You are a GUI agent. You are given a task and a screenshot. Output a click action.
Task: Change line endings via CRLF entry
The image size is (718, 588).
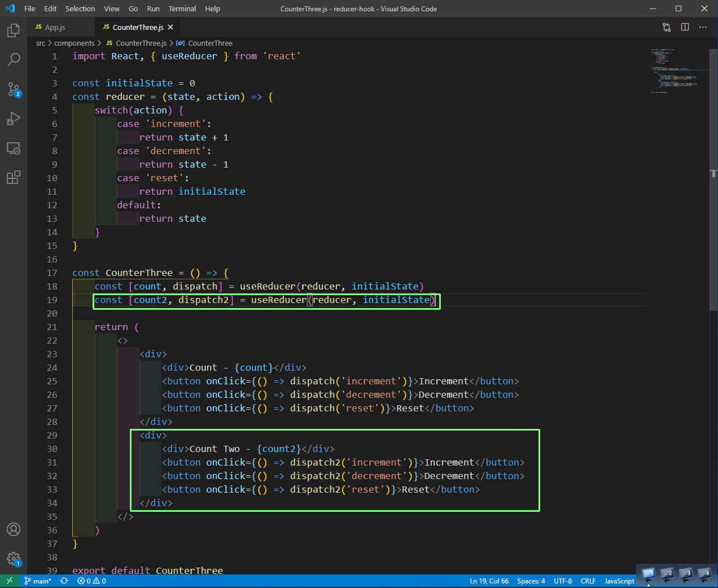[x=588, y=581]
